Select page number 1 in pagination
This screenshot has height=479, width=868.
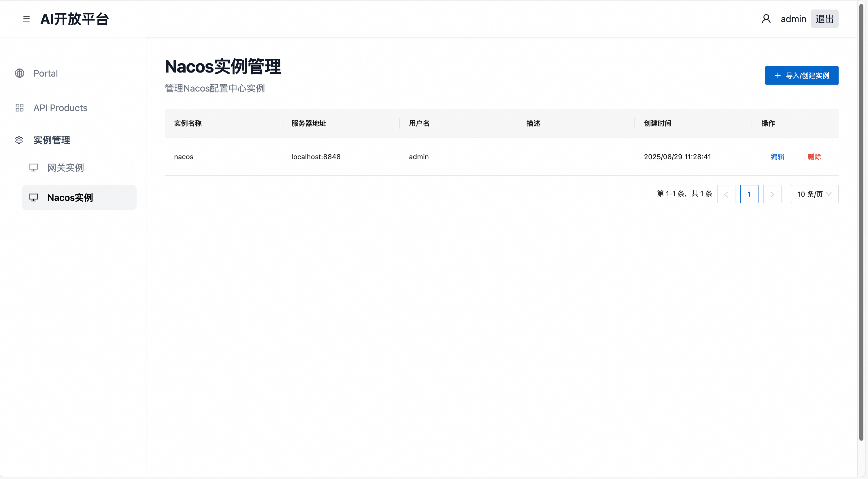point(749,194)
